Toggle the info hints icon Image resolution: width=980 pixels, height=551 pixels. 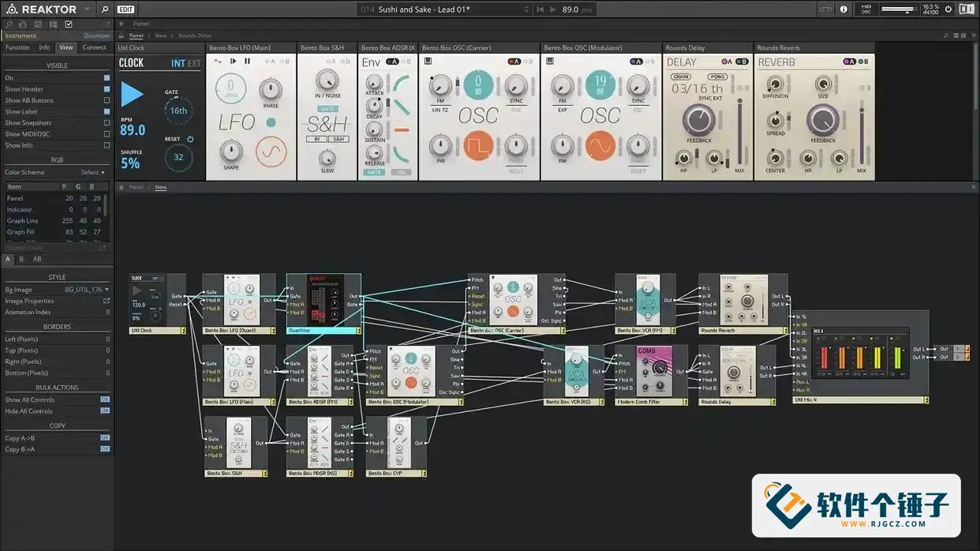843,9
